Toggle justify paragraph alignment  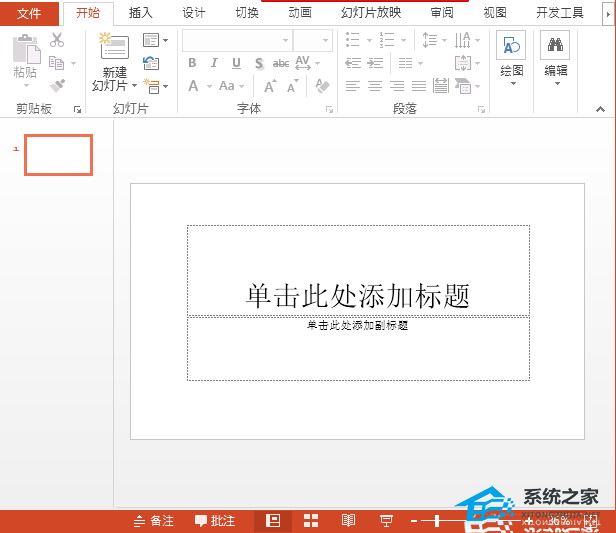(x=419, y=86)
